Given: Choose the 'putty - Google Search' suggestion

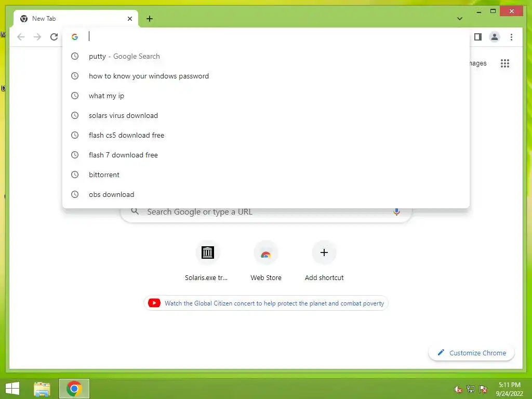Looking at the screenshot, I should (266, 56).
